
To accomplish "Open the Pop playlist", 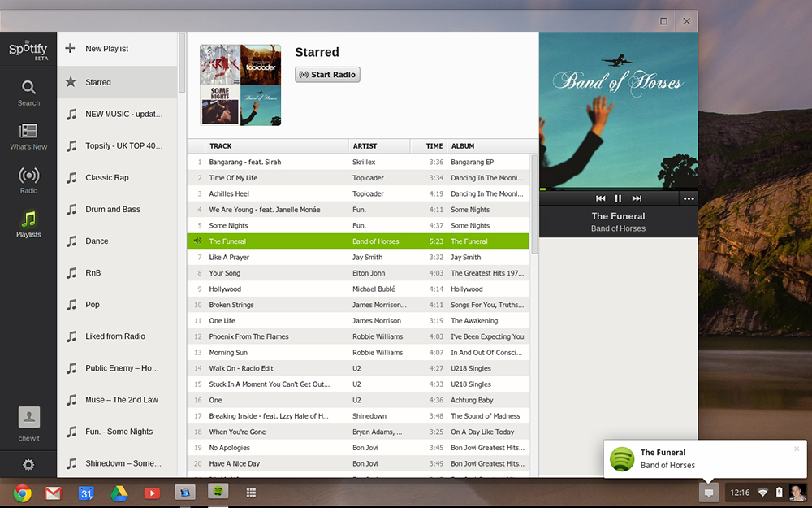I will point(118,304).
